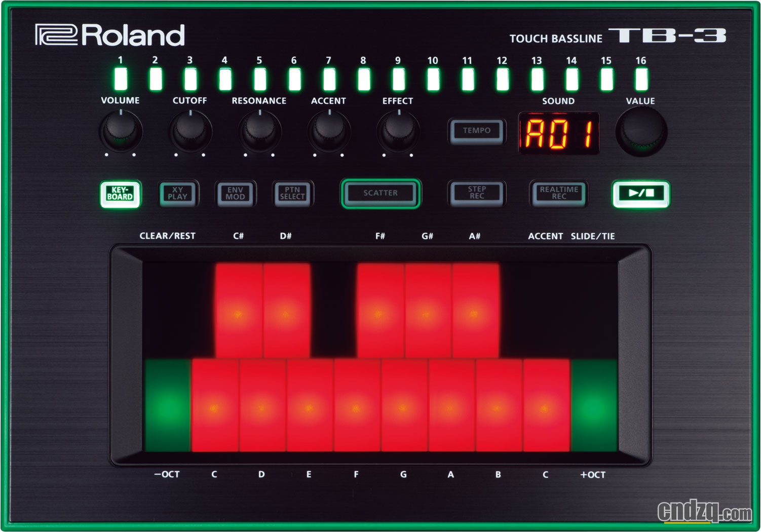Screen dimensions: 761x532
Task: Play the D key pad
Action: [x=262, y=405]
